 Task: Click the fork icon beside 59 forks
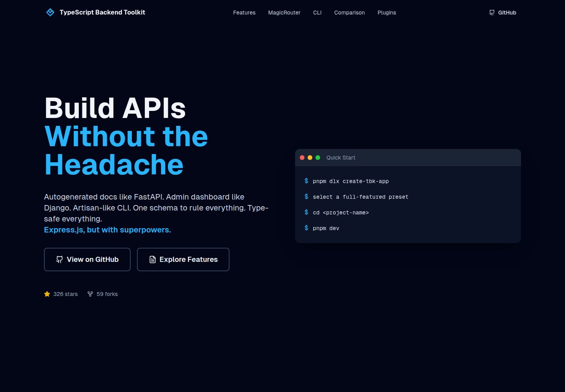click(x=90, y=294)
